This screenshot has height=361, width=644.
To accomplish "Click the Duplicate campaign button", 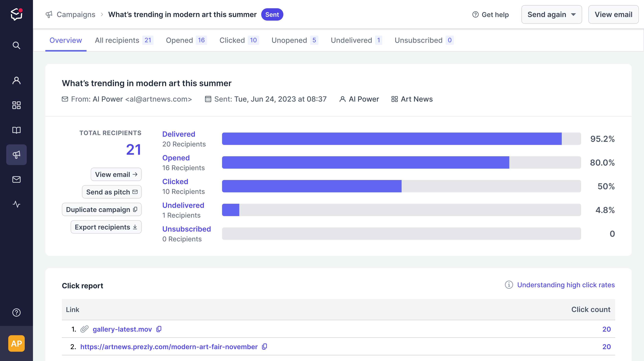I will click(x=102, y=209).
